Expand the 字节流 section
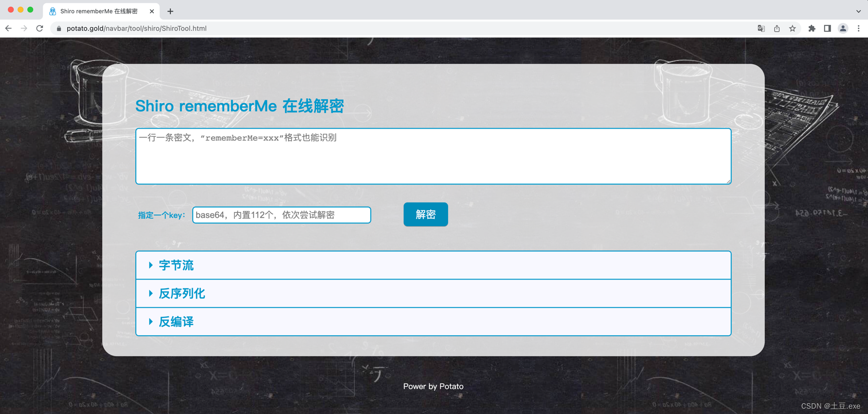868x414 pixels. (433, 265)
